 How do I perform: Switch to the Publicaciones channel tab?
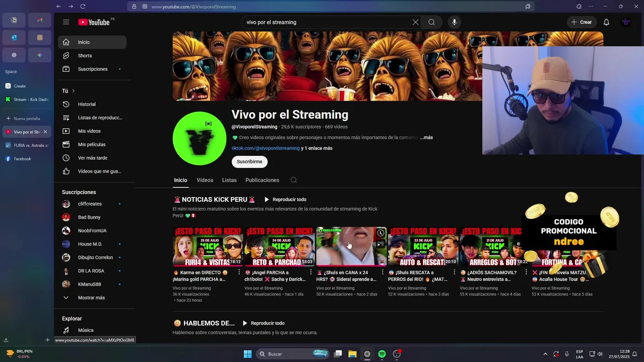262,180
